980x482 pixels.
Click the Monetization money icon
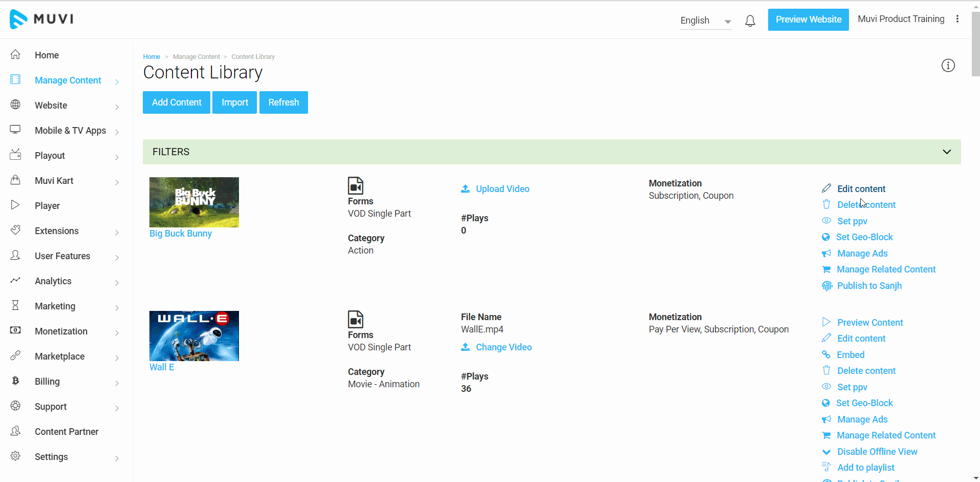[16, 330]
